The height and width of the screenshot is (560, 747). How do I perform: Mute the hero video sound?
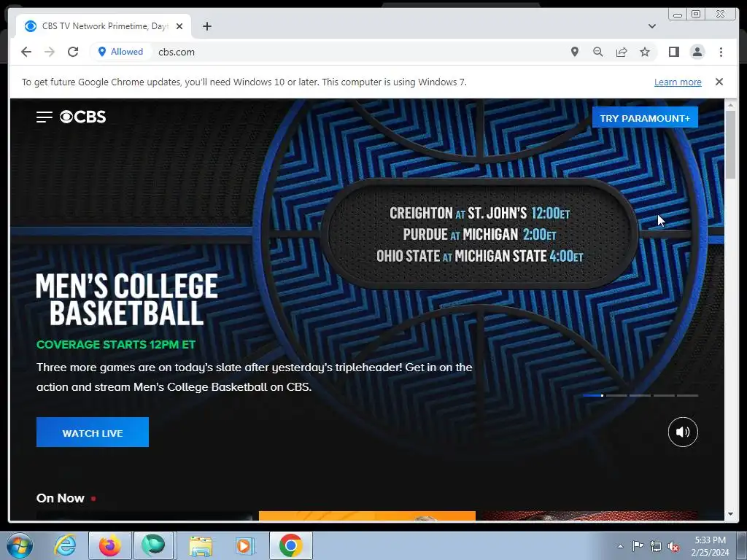pyautogui.click(x=683, y=432)
